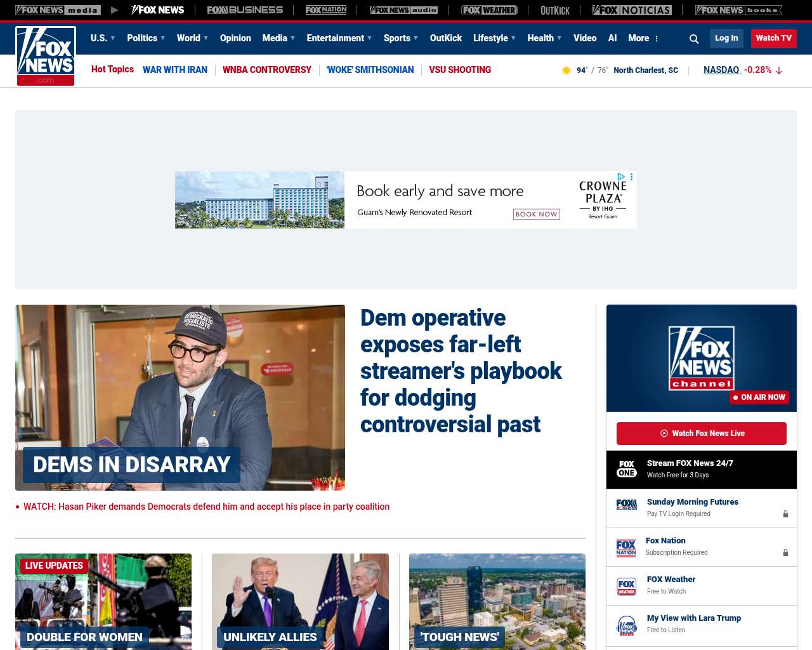Click the NASDAQ down arrow icon
This screenshot has width=812, height=650.
[779, 70]
